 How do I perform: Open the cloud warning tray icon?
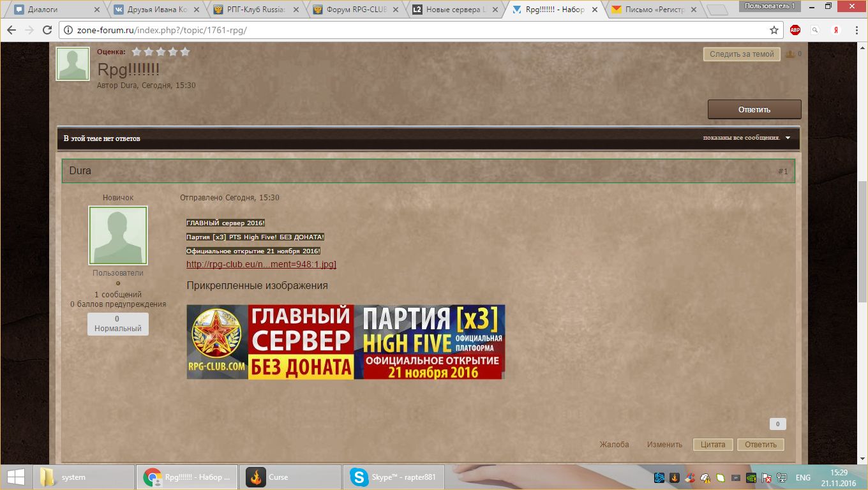click(x=705, y=477)
